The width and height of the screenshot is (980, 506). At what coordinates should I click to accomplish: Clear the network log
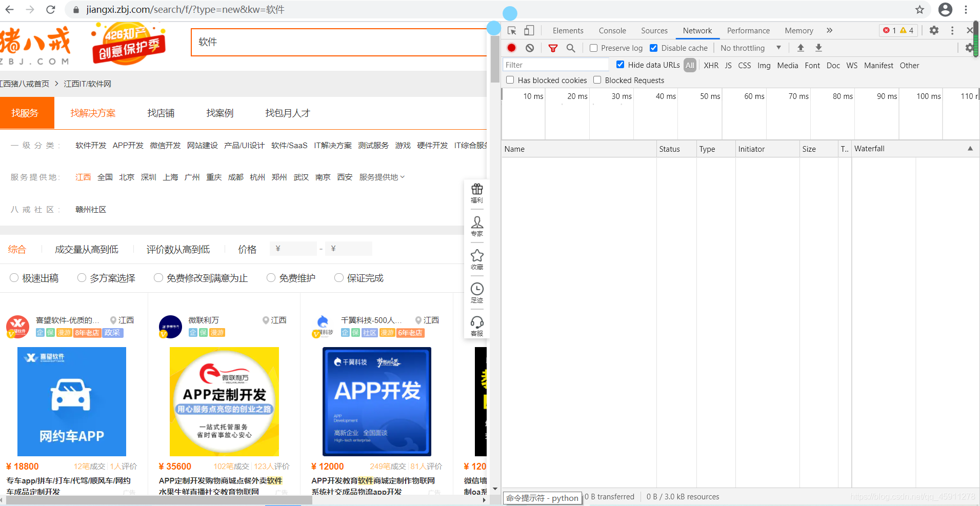[530, 48]
